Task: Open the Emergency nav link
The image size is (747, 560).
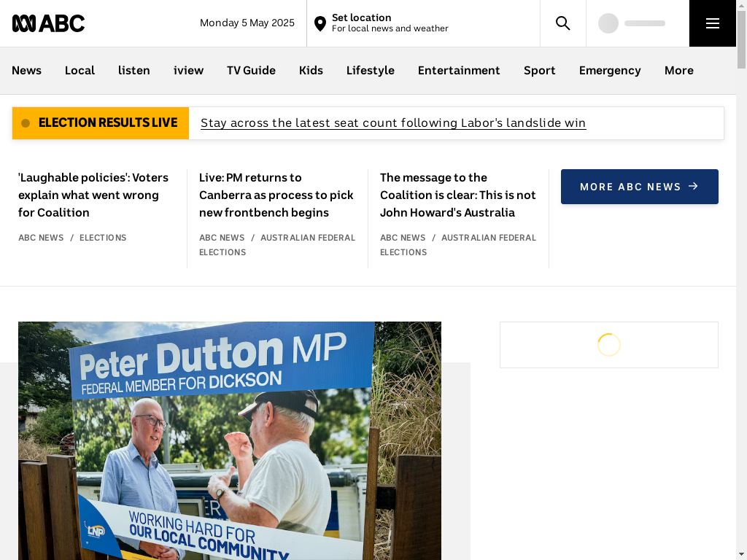Action: coord(610,71)
